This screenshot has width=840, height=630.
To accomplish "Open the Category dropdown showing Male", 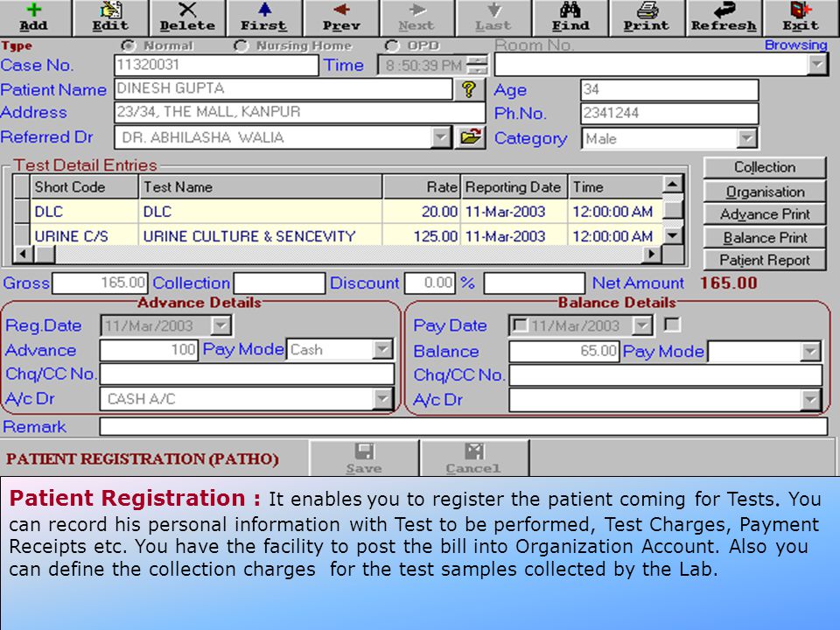I will pyautogui.click(x=746, y=139).
